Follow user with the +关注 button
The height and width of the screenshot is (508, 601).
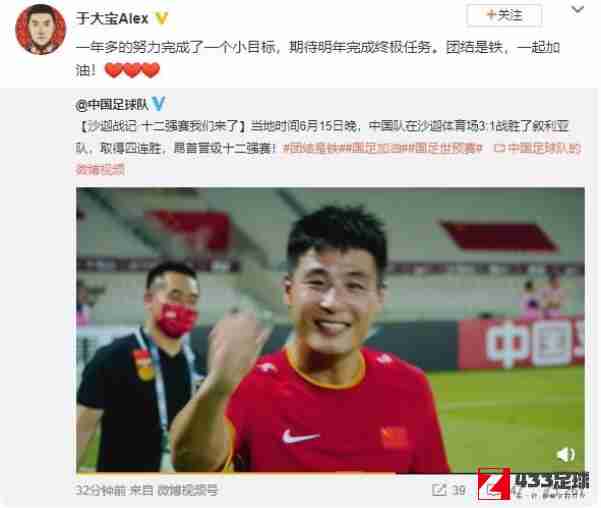pos(504,16)
